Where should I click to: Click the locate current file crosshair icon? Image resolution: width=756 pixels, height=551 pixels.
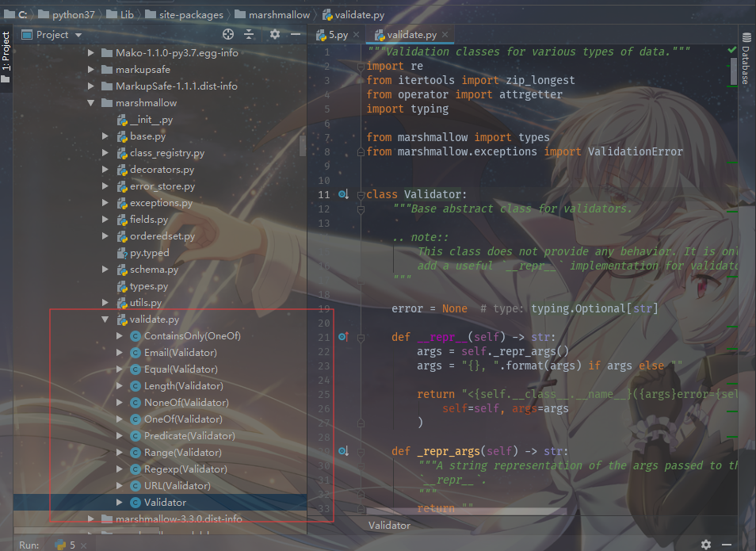tap(228, 34)
